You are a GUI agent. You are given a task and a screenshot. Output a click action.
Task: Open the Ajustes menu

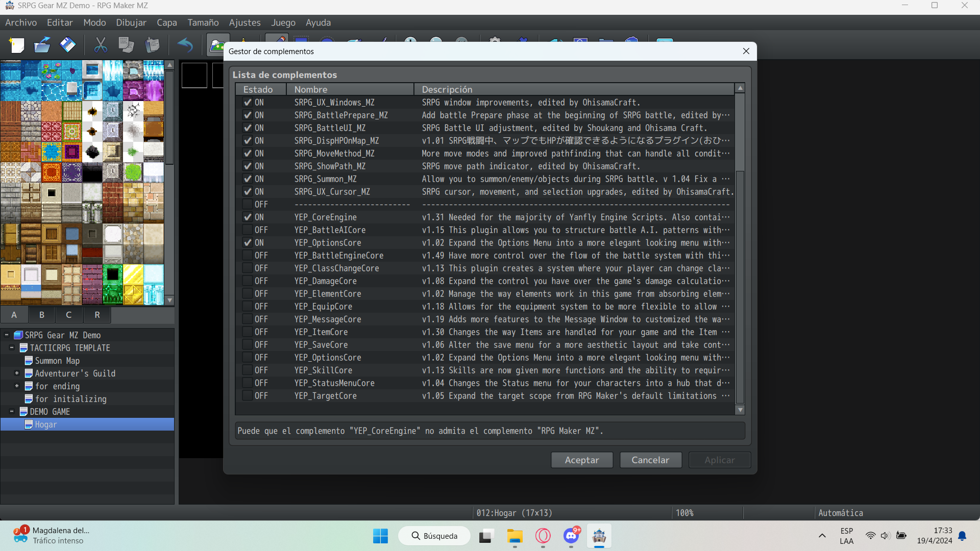click(245, 22)
